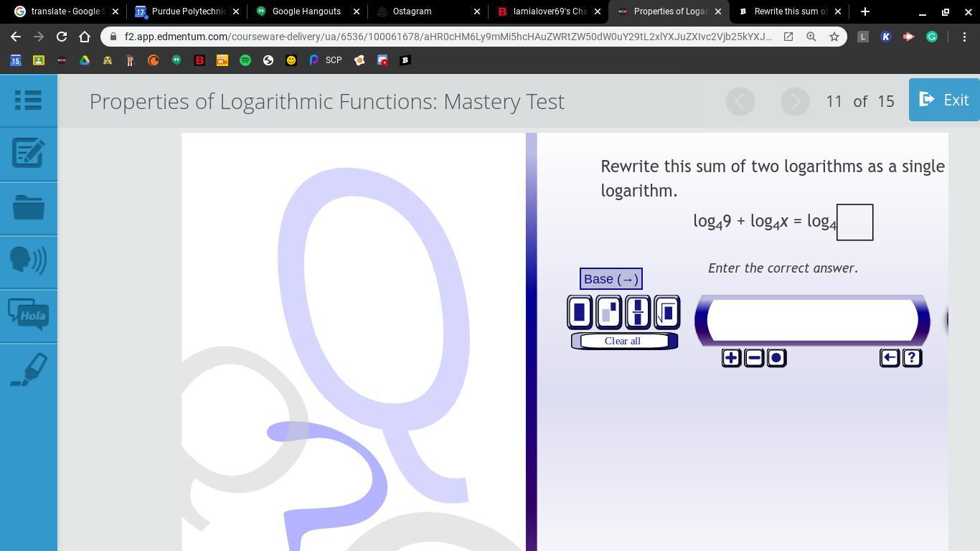Screen dimensions: 980x551
Task: Click the Clear all button
Action: 623,341
